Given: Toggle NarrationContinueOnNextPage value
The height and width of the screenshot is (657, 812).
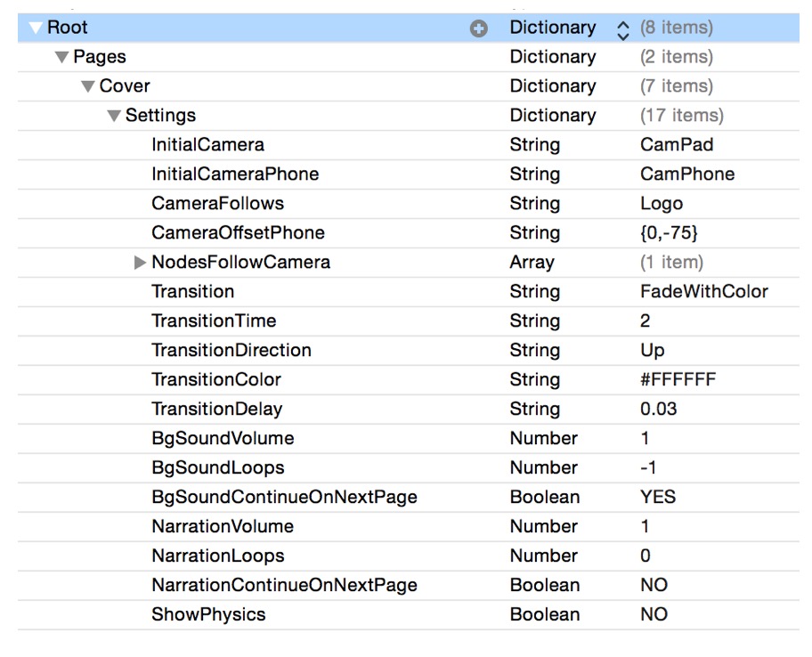Looking at the screenshot, I should click(x=654, y=585).
